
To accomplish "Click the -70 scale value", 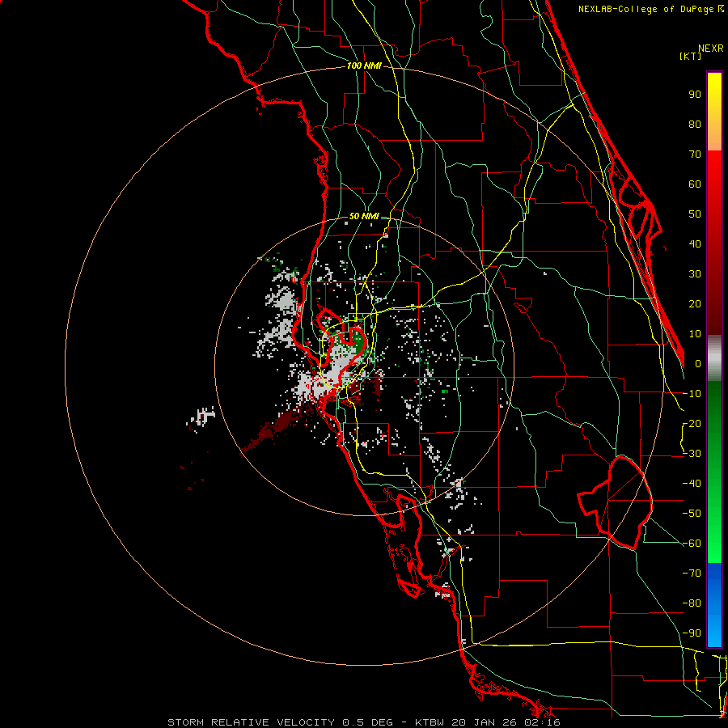I will (692, 574).
